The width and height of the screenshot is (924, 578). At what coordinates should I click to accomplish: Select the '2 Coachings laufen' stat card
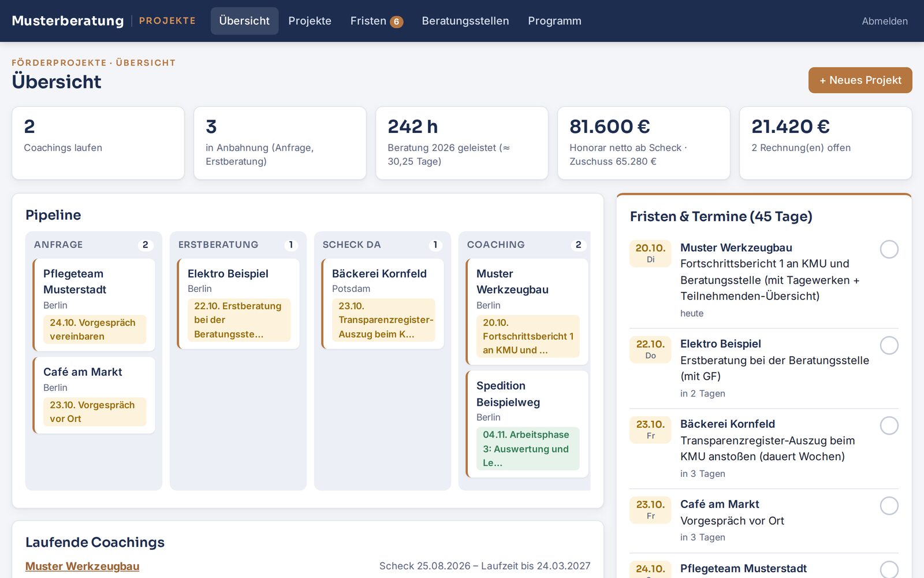click(x=98, y=143)
